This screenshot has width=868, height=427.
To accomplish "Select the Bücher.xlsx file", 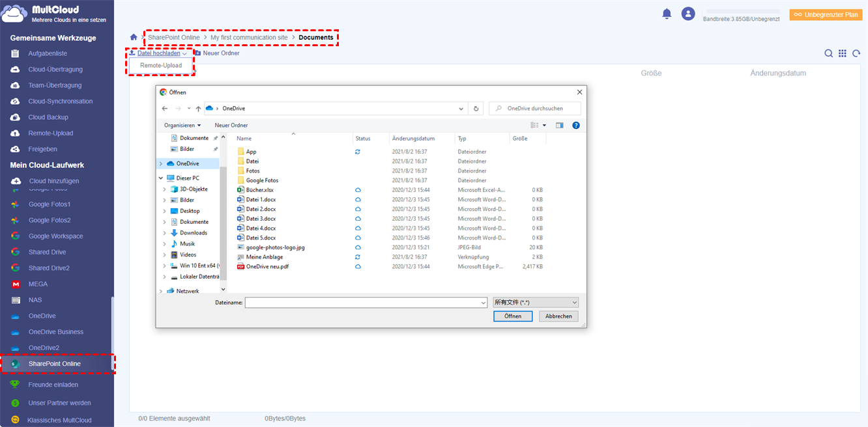I will (259, 190).
